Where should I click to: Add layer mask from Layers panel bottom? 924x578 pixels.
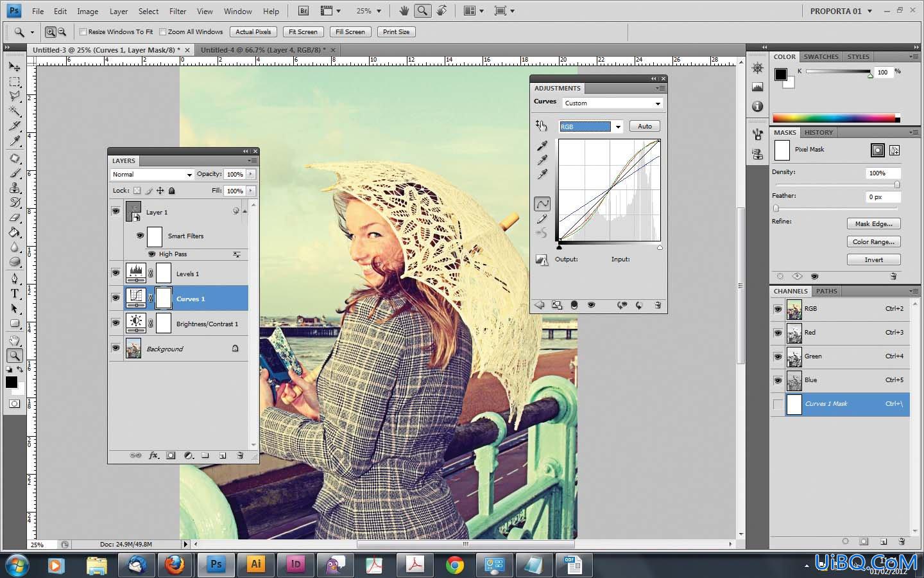point(171,455)
